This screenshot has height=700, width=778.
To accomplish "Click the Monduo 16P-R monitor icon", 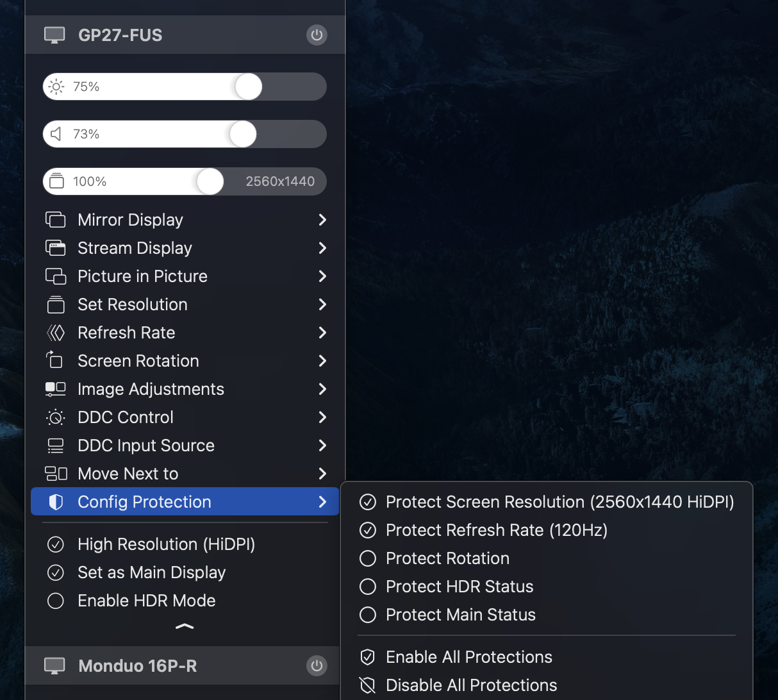I will pyautogui.click(x=54, y=666).
